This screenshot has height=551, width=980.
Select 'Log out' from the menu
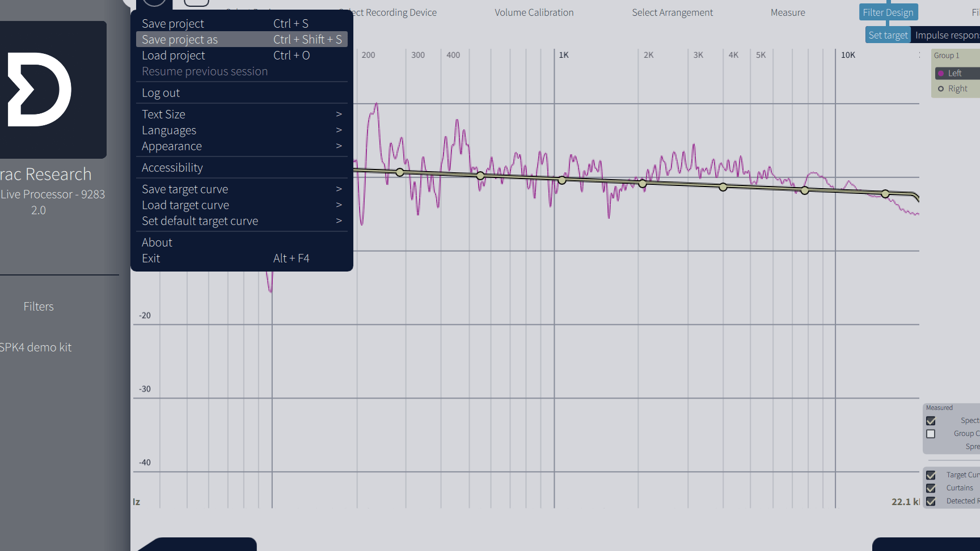(x=160, y=92)
